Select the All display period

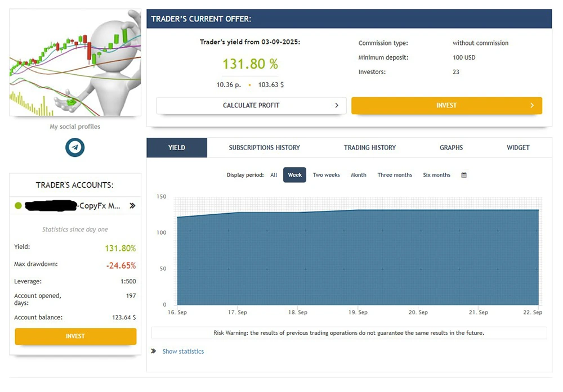click(274, 175)
